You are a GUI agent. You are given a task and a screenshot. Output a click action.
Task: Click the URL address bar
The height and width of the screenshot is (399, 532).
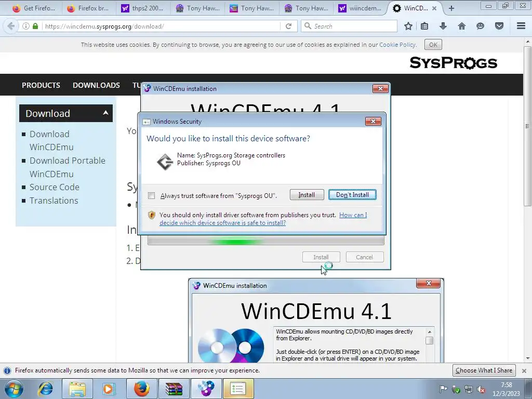(x=161, y=26)
